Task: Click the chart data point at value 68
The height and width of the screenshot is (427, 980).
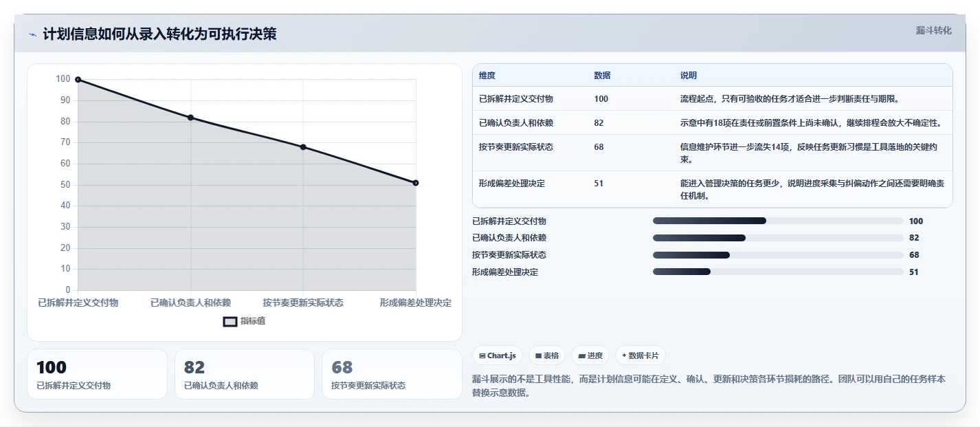Action: coord(303,147)
